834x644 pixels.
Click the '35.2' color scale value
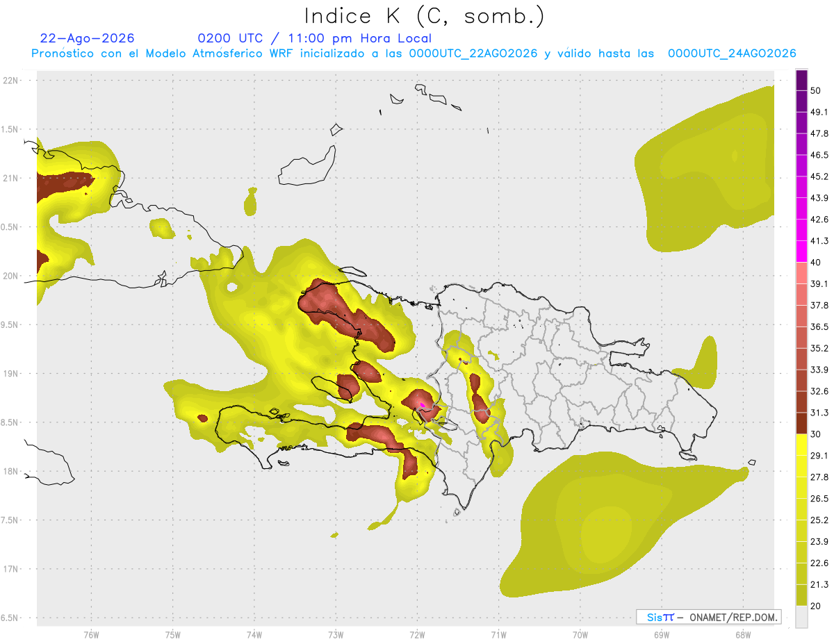pyautogui.click(x=819, y=348)
